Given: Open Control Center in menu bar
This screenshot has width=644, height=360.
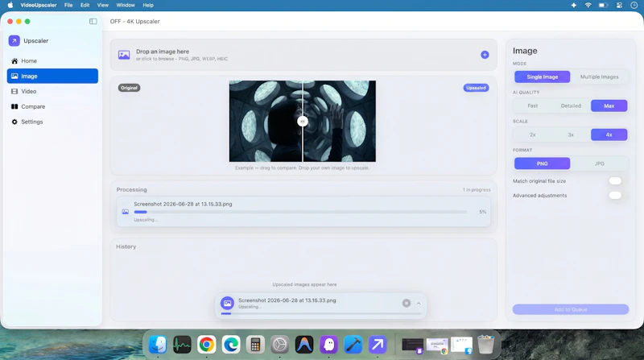Looking at the screenshot, I should [x=619, y=6].
